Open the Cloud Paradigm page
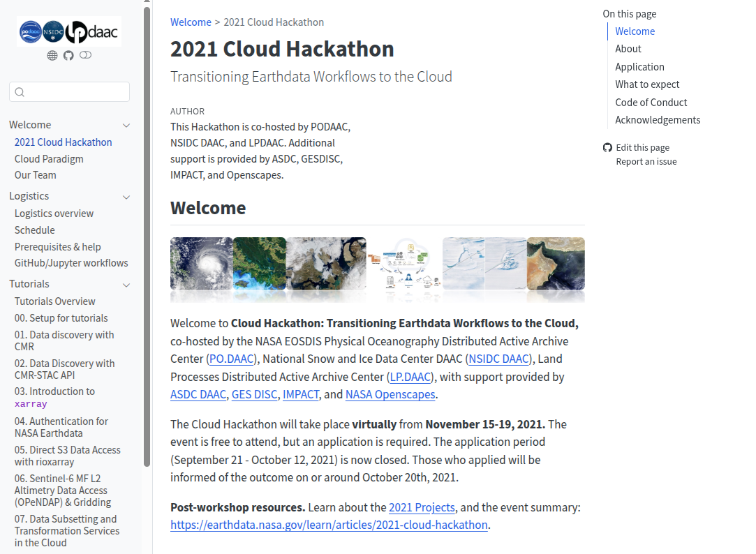 click(x=49, y=159)
